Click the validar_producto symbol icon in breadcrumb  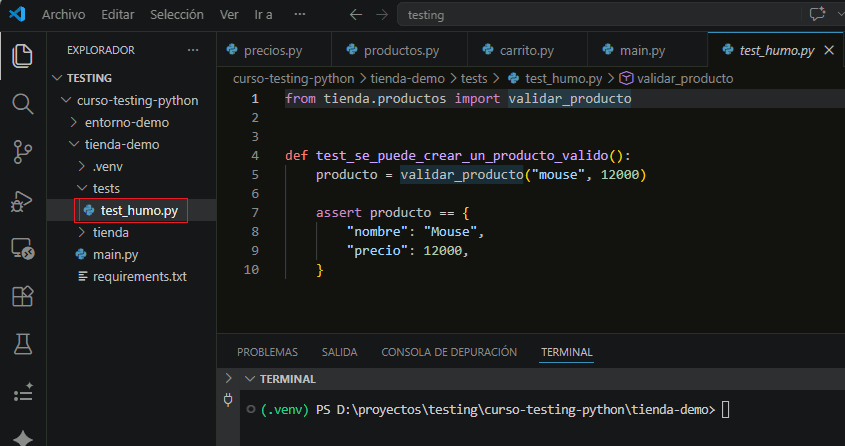(x=626, y=78)
